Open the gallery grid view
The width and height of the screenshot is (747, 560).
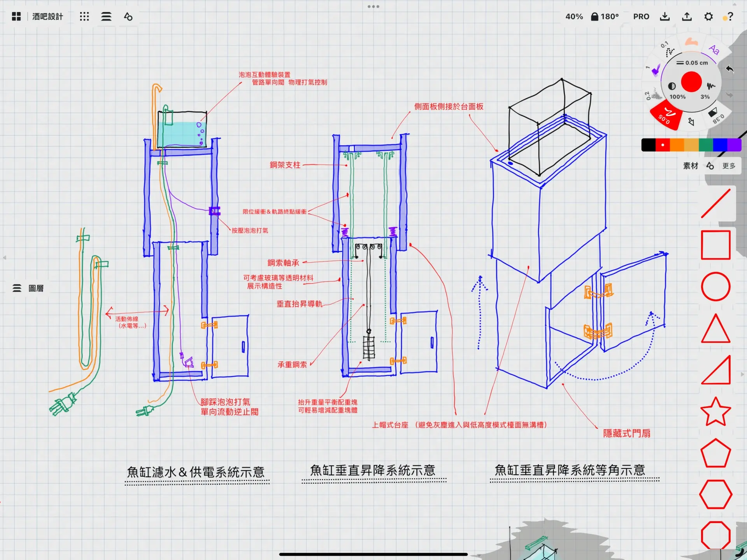click(16, 16)
